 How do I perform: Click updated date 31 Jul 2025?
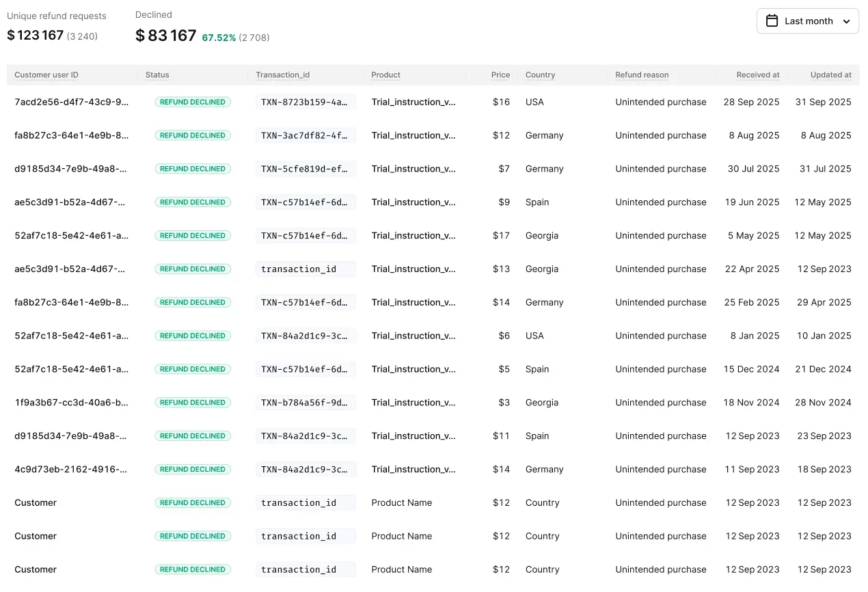pos(826,169)
